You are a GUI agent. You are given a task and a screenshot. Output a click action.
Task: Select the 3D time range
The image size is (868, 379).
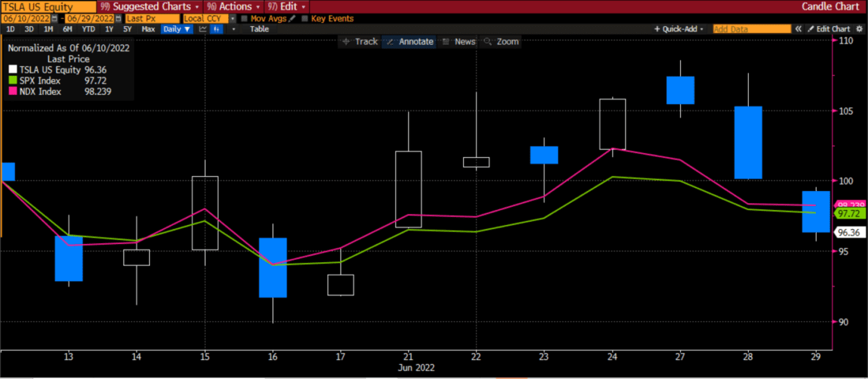click(29, 28)
